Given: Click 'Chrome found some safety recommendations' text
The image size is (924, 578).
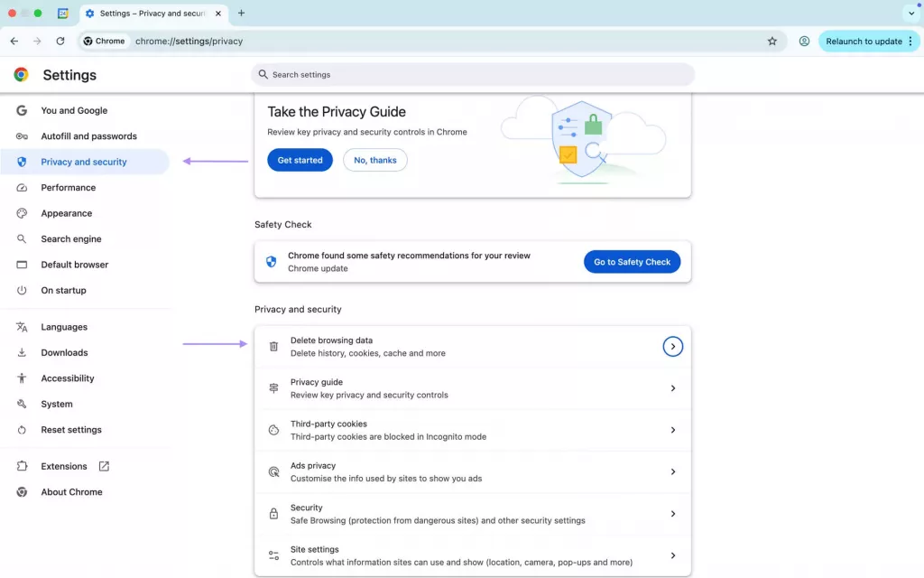Looking at the screenshot, I should tap(409, 256).
